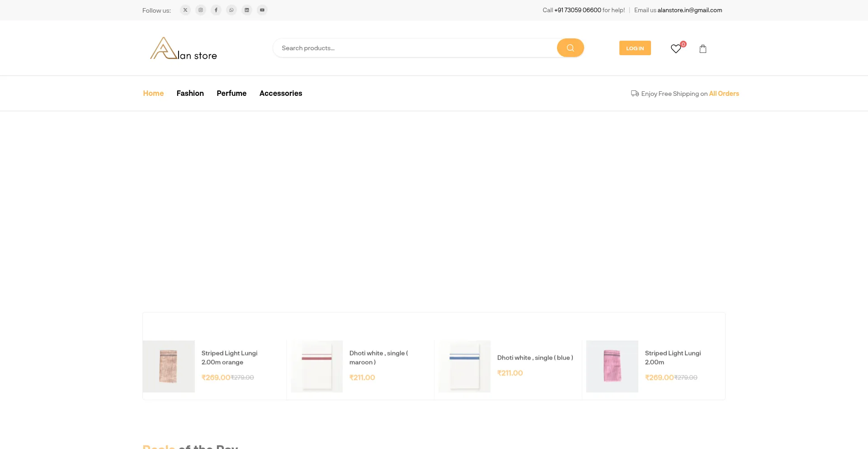Click the Facebook follow icon

[x=216, y=10]
